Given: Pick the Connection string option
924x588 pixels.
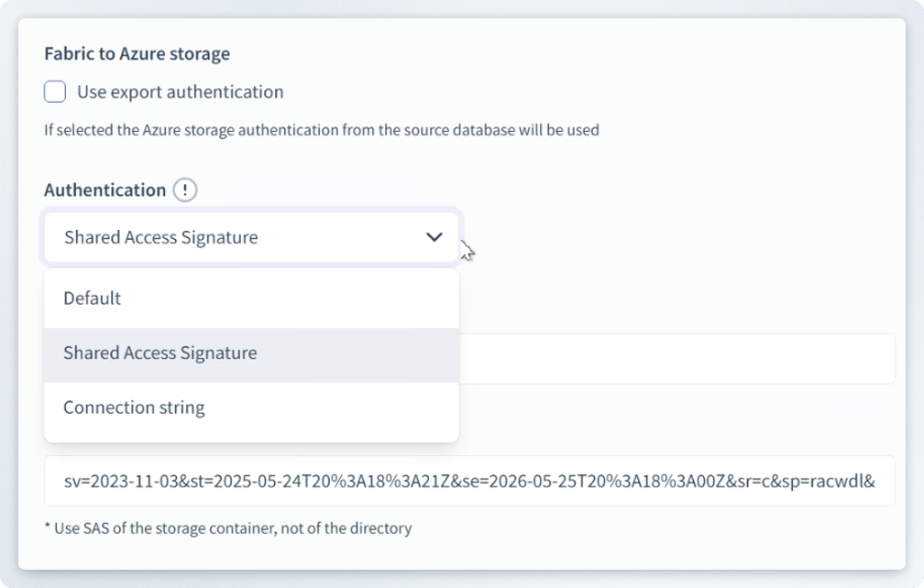Looking at the screenshot, I should (x=134, y=408).
